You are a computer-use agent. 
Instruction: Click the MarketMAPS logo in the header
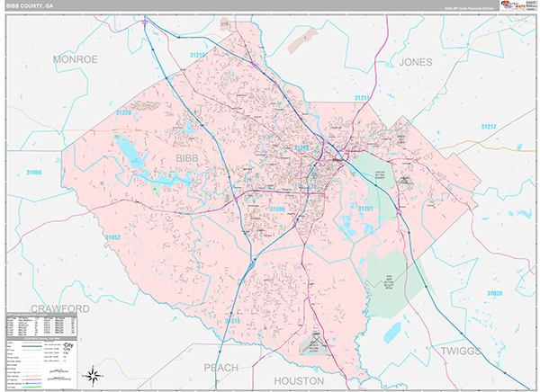pyautogui.click(x=513, y=5)
